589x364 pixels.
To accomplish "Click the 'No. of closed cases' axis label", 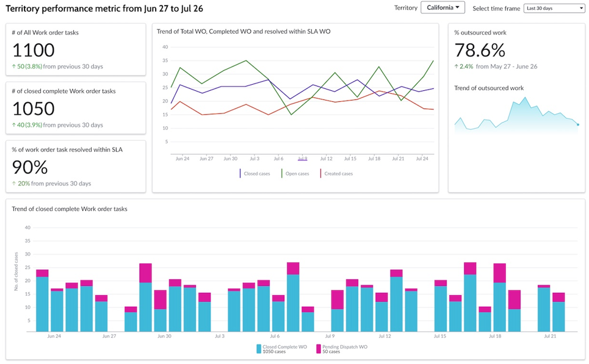I will tap(16, 271).
